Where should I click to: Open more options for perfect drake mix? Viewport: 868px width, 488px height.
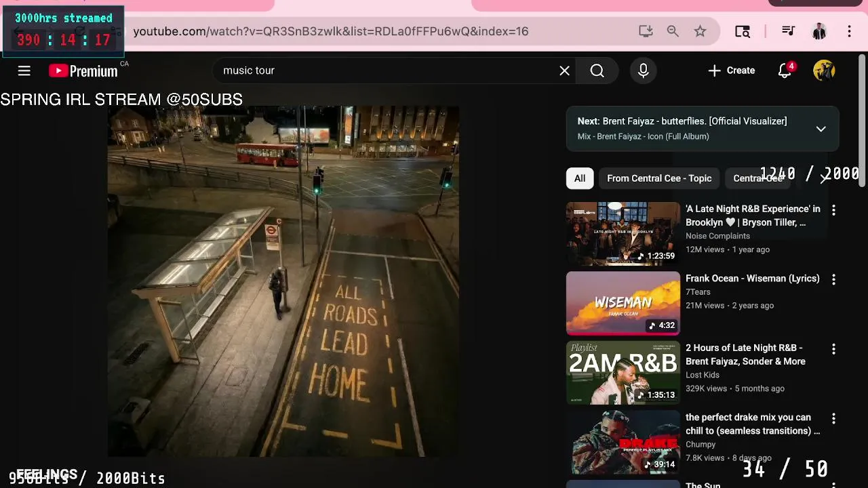click(833, 419)
